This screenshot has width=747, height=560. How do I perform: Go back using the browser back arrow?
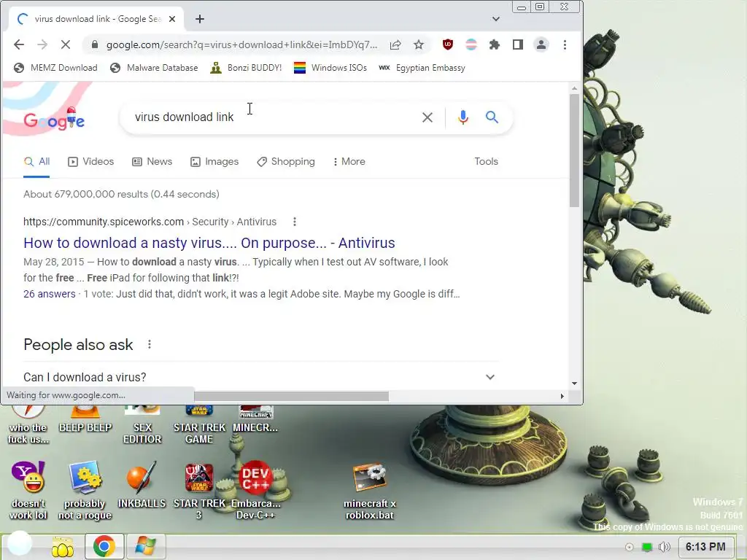[18, 44]
